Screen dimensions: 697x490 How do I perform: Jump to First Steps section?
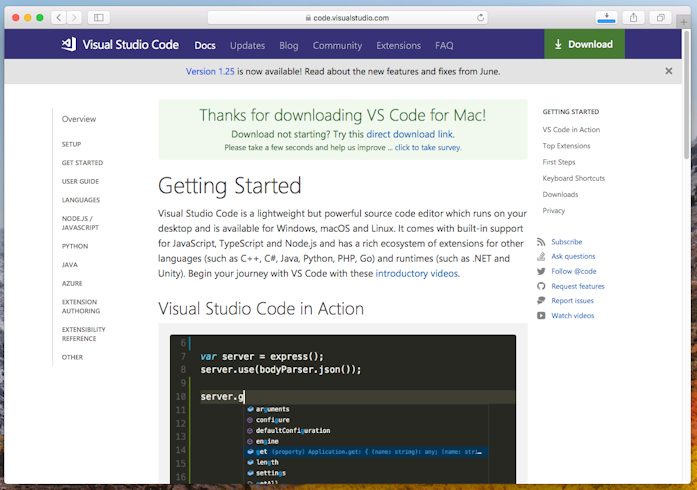(x=559, y=162)
